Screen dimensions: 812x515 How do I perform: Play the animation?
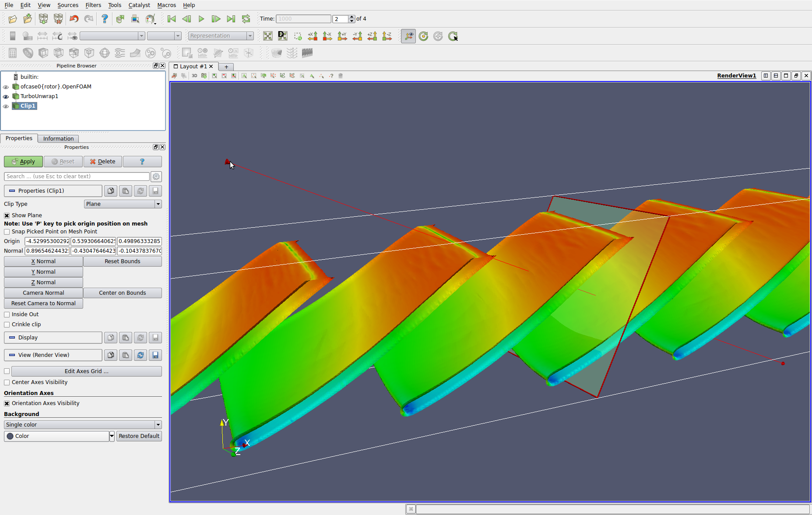[x=201, y=19]
